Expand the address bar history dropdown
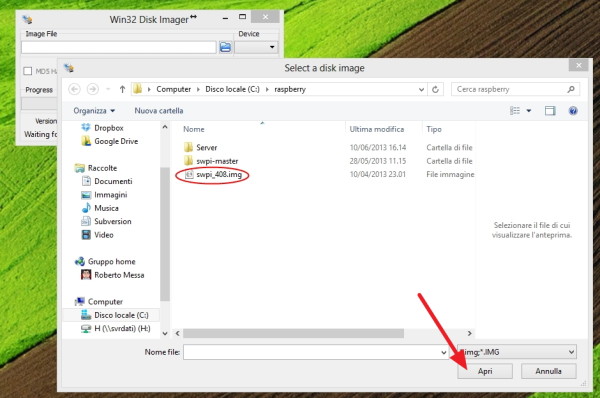600x398 pixels. pos(421,89)
